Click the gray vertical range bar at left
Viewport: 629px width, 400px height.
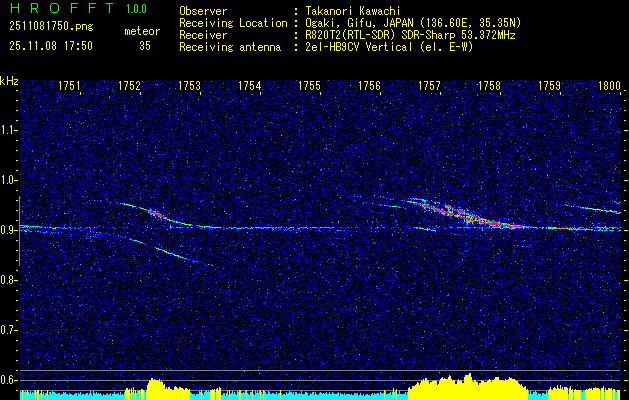(19, 231)
